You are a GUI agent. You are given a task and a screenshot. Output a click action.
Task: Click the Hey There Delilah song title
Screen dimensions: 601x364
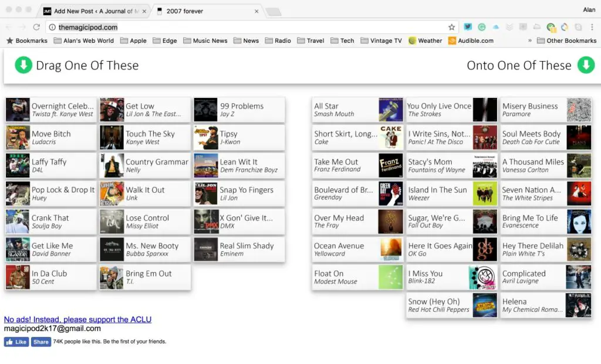533,246
